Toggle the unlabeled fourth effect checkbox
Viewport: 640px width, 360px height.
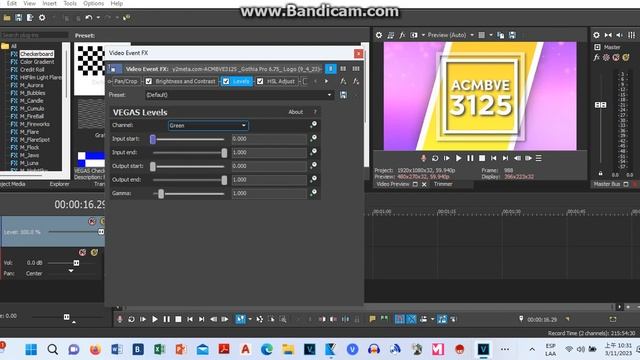304,81
